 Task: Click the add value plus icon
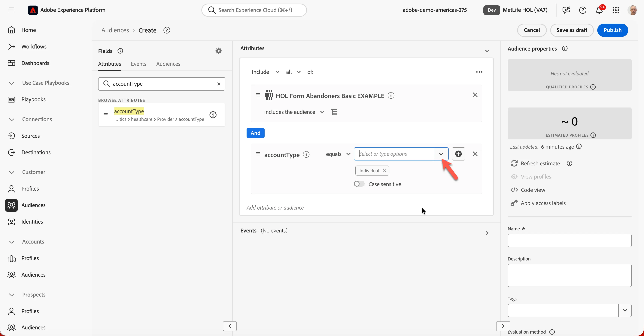(x=458, y=154)
